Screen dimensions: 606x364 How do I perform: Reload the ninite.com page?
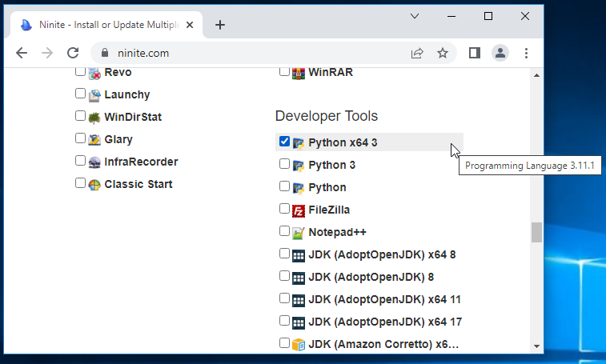pos(73,53)
